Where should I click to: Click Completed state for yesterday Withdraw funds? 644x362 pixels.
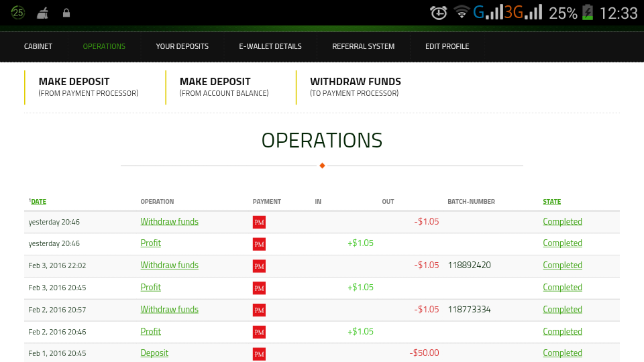[562, 222]
